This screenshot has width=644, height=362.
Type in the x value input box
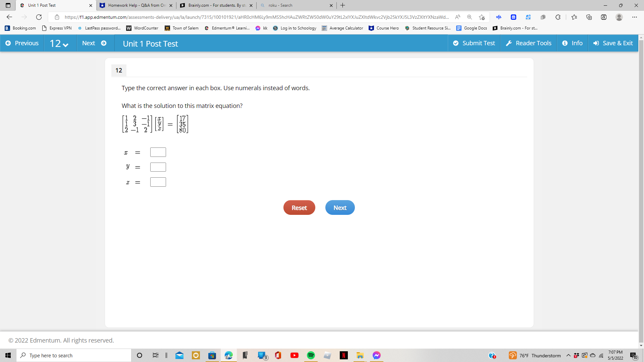coord(158,152)
